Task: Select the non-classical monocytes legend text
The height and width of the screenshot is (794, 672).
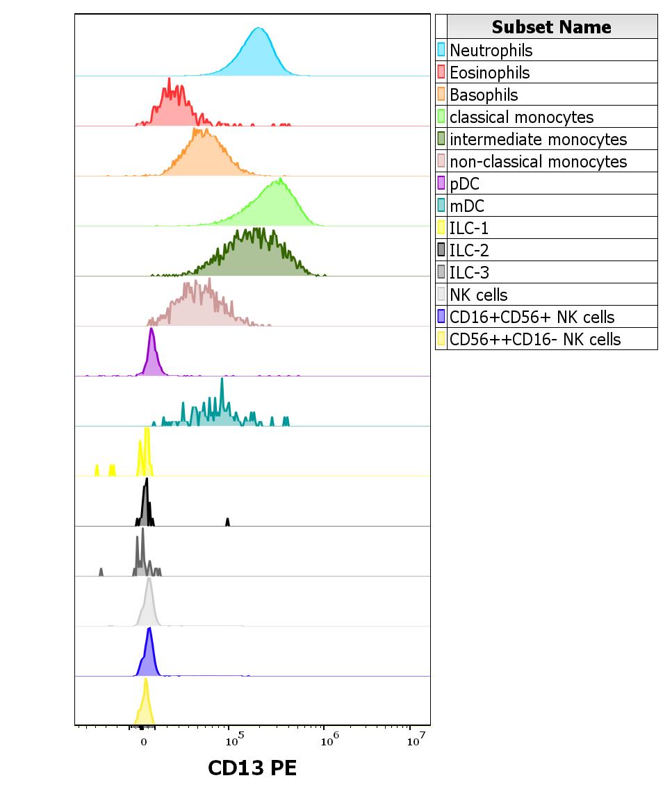Action: pyautogui.click(x=539, y=162)
